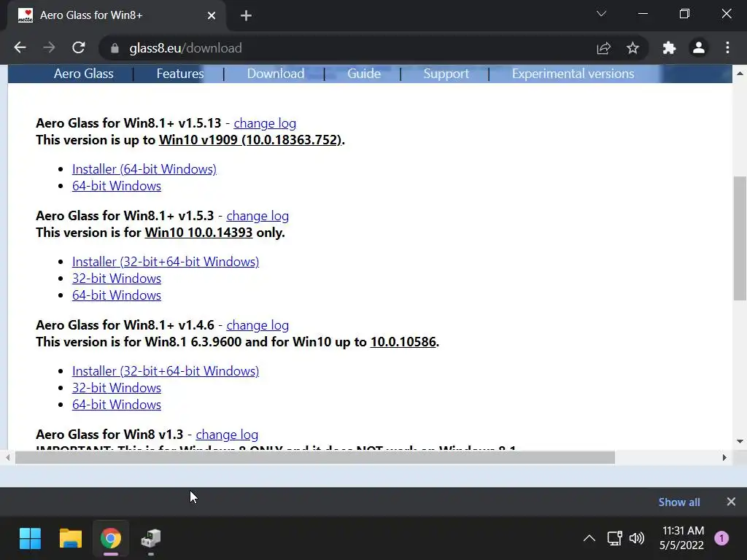Click the 10.0.10586 version text
The height and width of the screenshot is (560, 747).
click(403, 342)
